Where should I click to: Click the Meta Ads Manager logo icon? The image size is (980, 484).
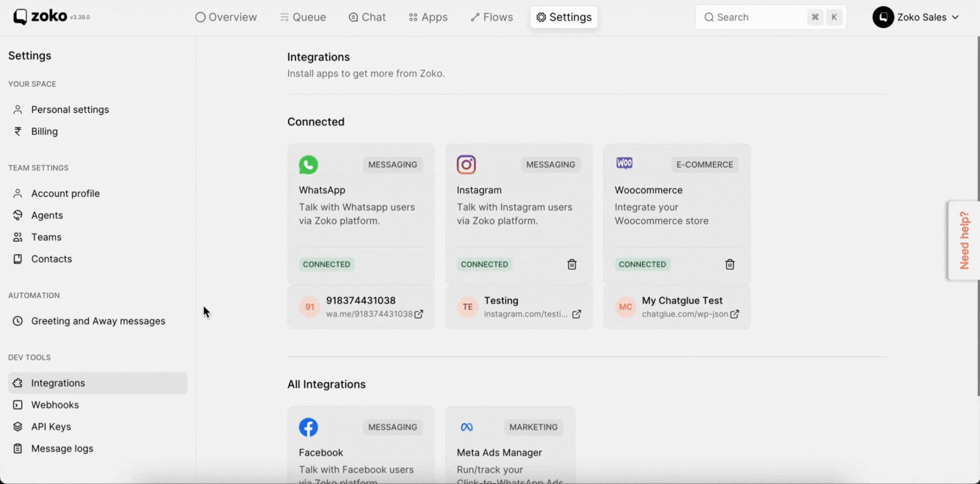pos(466,427)
